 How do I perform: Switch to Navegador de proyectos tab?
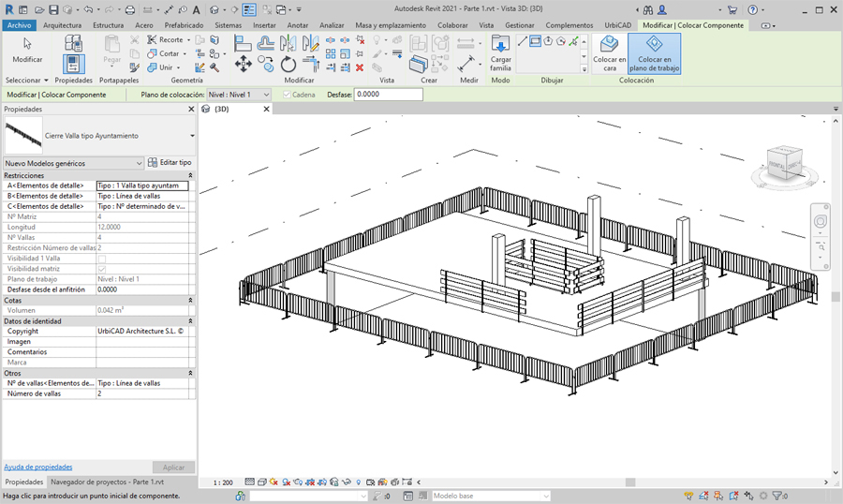point(108,482)
